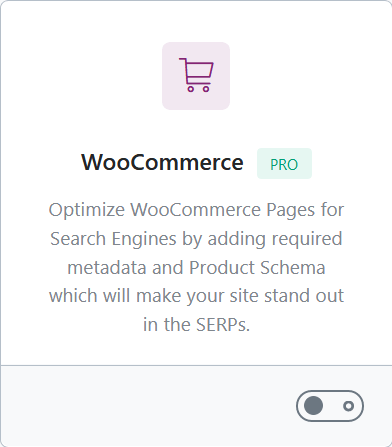The width and height of the screenshot is (392, 447).
Task: Click the green PRO badge
Action: click(284, 164)
